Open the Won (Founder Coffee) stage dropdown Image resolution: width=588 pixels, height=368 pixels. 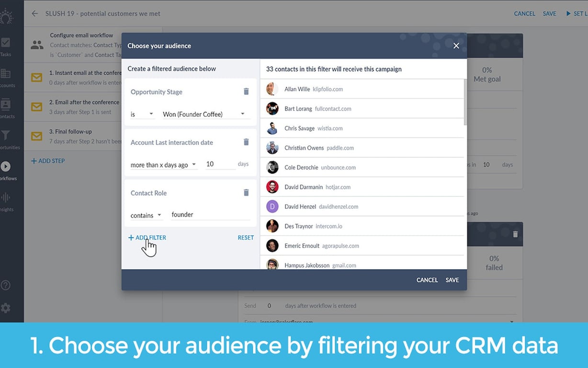pyautogui.click(x=205, y=114)
